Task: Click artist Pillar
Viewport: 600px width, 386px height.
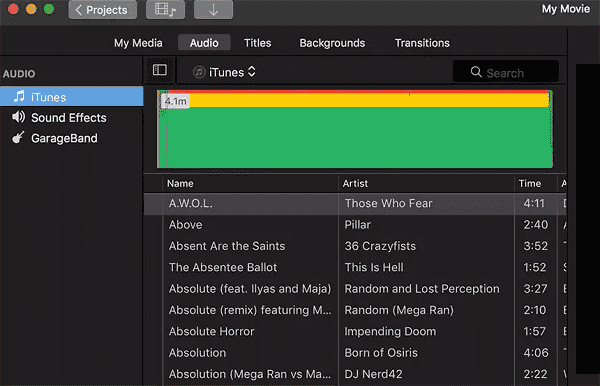Action: click(x=357, y=225)
